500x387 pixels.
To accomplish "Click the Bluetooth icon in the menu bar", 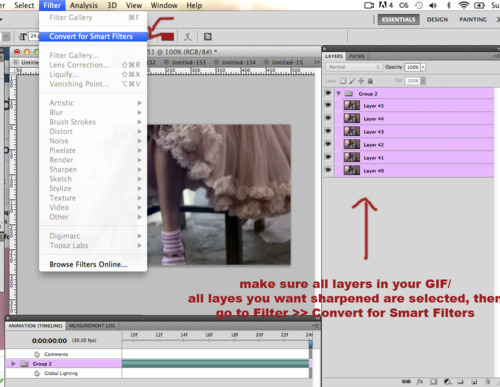I will (449, 5).
